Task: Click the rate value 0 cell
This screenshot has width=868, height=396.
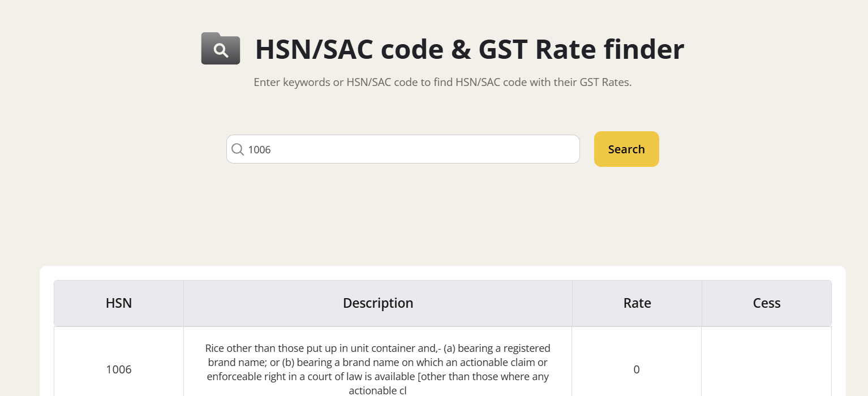Action: [637, 369]
